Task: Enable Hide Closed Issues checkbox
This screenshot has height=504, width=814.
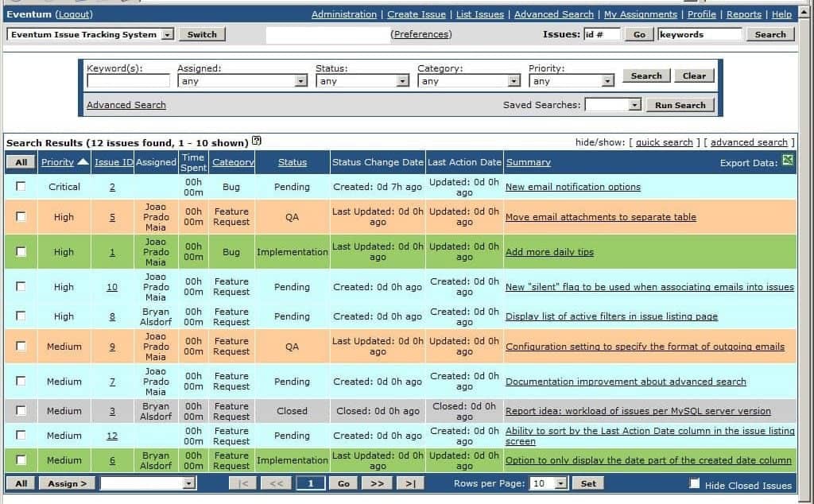Action: (x=694, y=483)
